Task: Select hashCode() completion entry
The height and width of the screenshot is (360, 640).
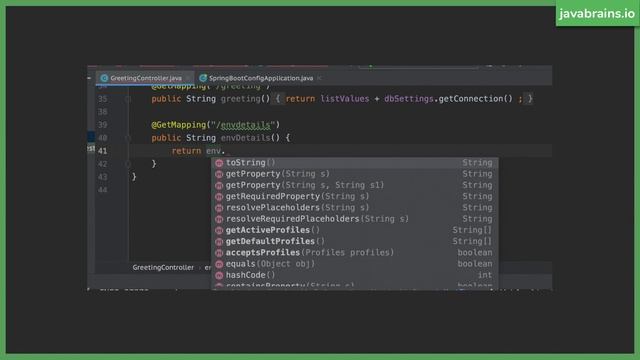Action: tap(354, 275)
